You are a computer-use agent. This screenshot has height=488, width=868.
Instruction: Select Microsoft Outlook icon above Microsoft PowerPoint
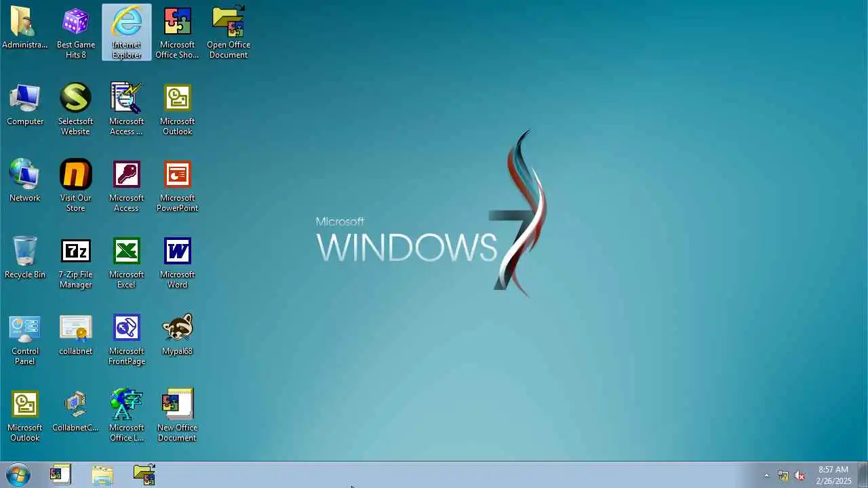(x=177, y=108)
